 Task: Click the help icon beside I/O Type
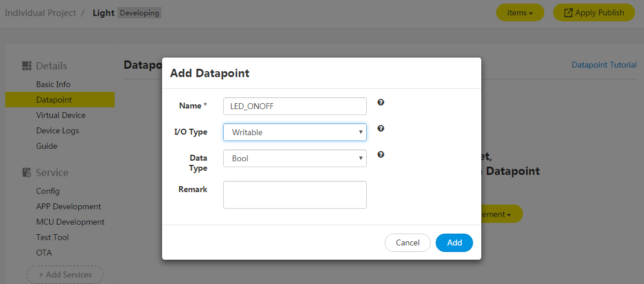(x=380, y=129)
